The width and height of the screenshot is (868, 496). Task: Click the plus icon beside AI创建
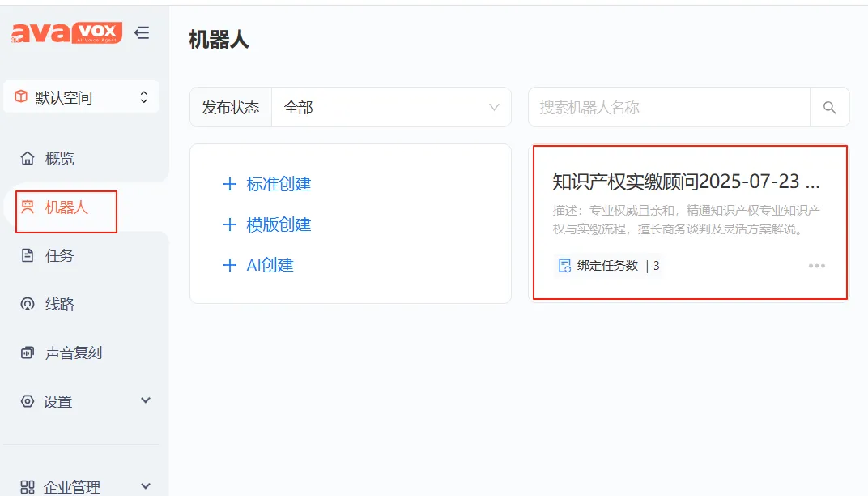click(x=229, y=266)
